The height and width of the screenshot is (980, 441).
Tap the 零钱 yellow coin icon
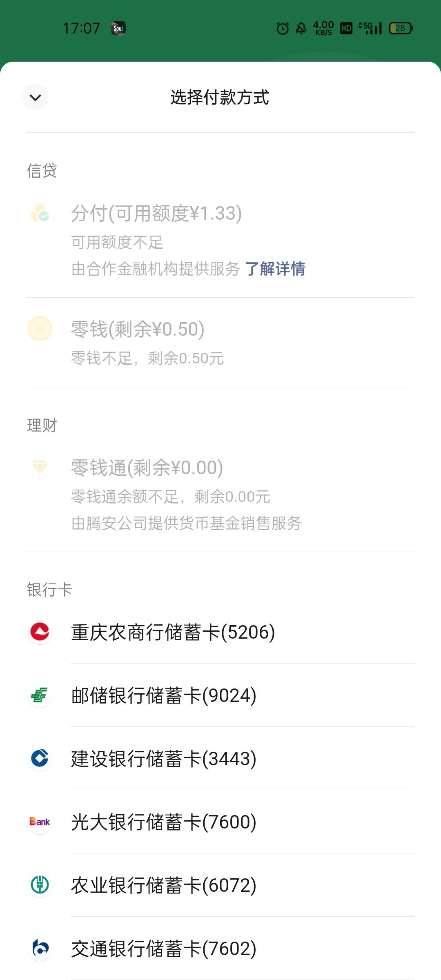coord(40,329)
